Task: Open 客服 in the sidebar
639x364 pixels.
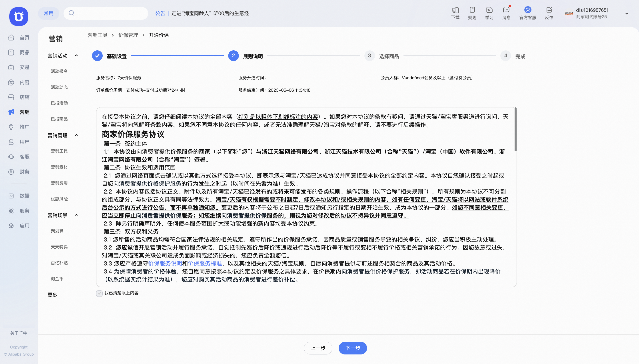Action: (x=19, y=157)
